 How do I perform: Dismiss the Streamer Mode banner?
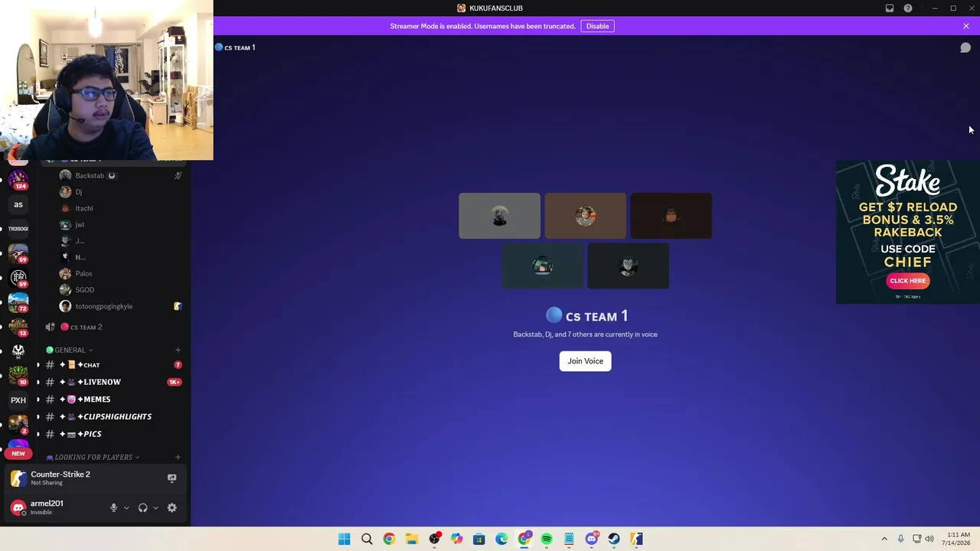click(x=965, y=26)
